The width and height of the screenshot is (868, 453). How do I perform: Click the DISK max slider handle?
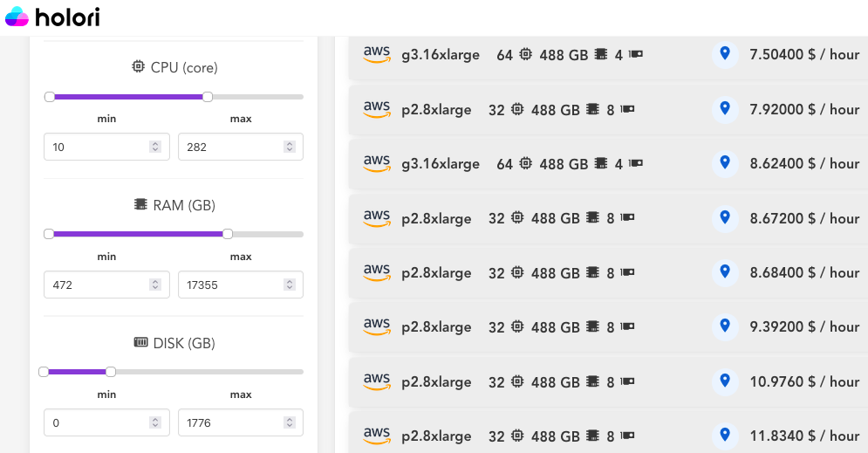111,372
